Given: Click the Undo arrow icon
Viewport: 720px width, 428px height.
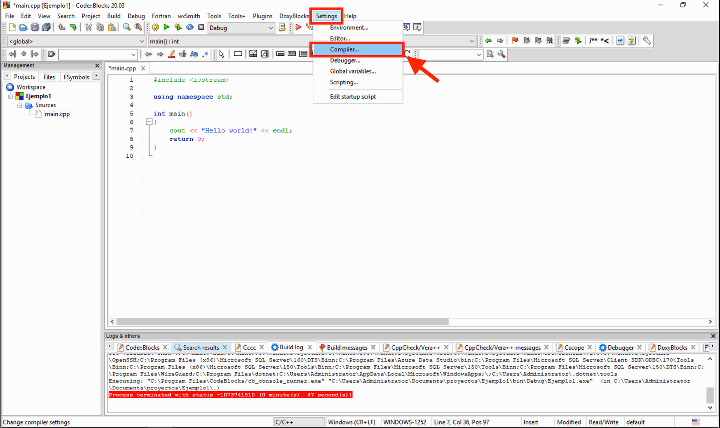Looking at the screenshot, I should [x=62, y=28].
